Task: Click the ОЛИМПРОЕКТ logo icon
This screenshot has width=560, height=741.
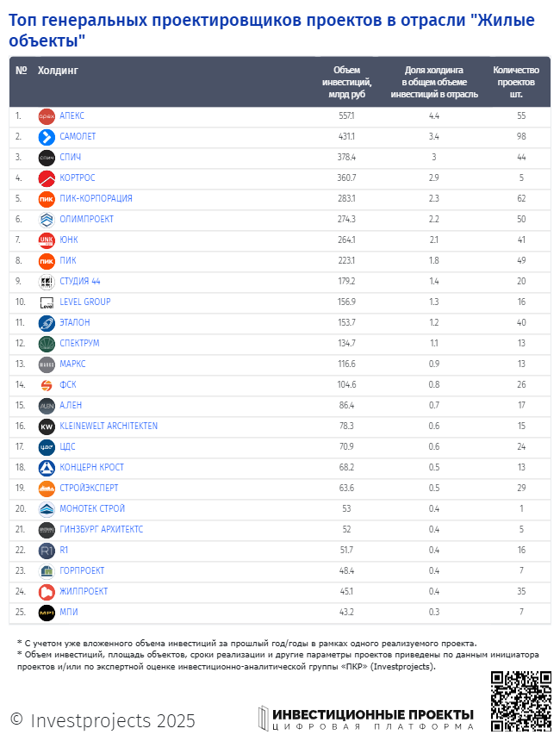Action: click(x=47, y=220)
